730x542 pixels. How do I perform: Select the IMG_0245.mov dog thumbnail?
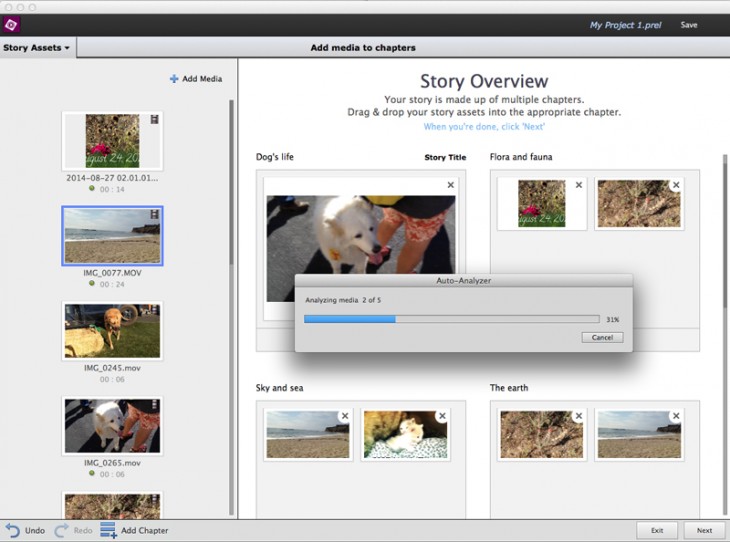tap(112, 331)
